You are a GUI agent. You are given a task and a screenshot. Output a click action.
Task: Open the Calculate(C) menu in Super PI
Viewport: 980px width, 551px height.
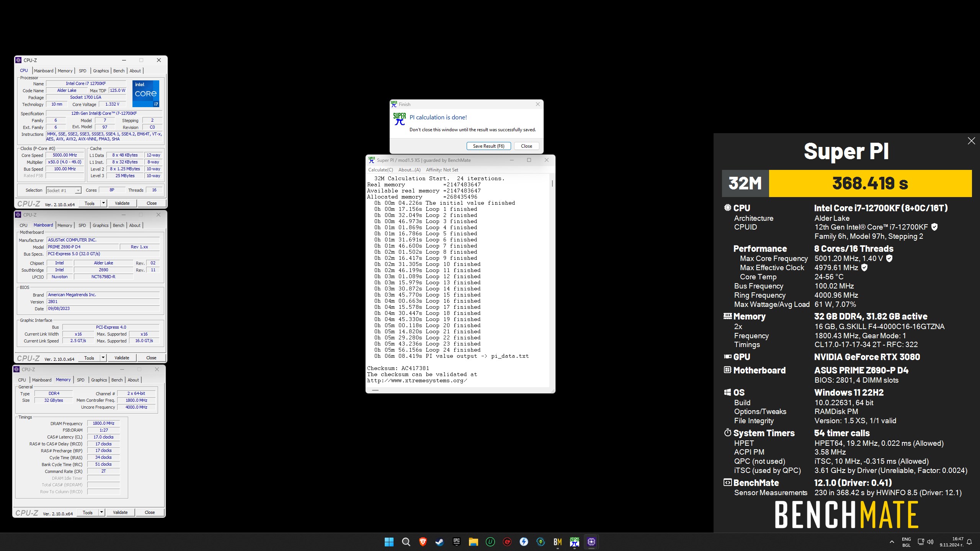click(381, 170)
